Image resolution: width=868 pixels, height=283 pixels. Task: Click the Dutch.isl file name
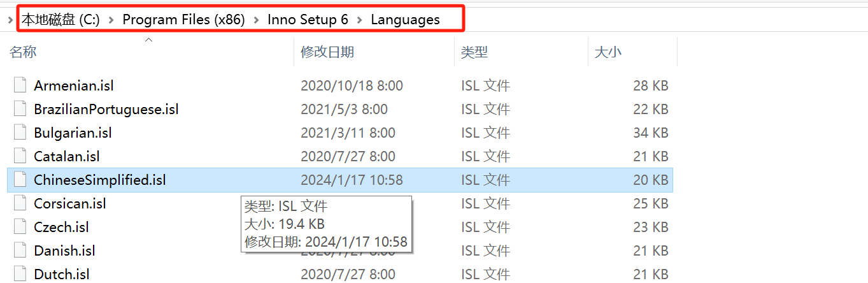(x=62, y=274)
